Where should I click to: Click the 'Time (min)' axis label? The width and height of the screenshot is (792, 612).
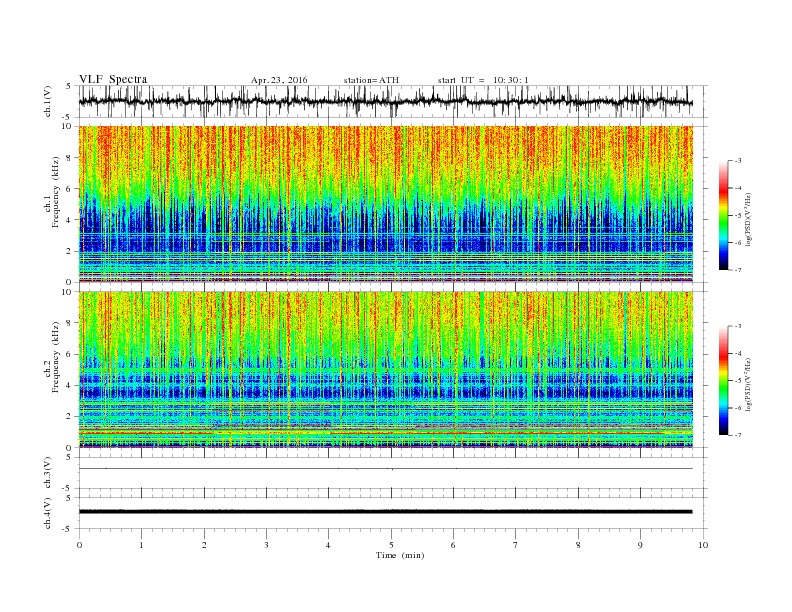400,555
